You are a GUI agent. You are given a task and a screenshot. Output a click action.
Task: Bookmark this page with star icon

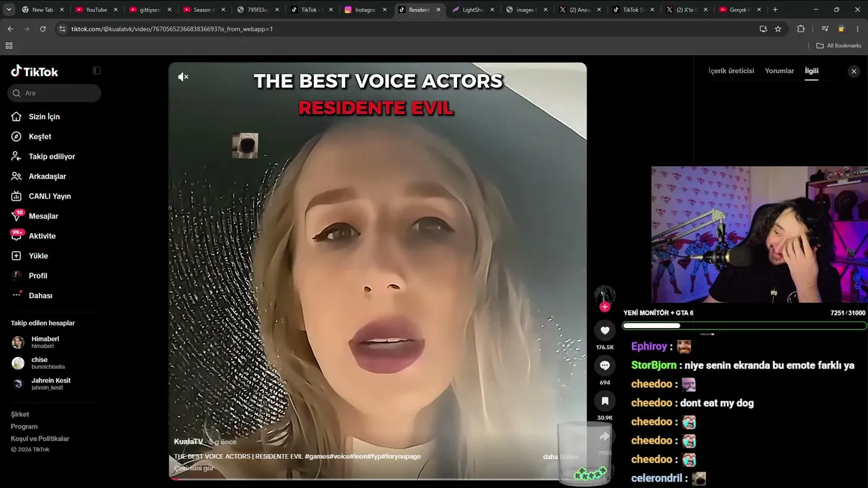(x=778, y=28)
